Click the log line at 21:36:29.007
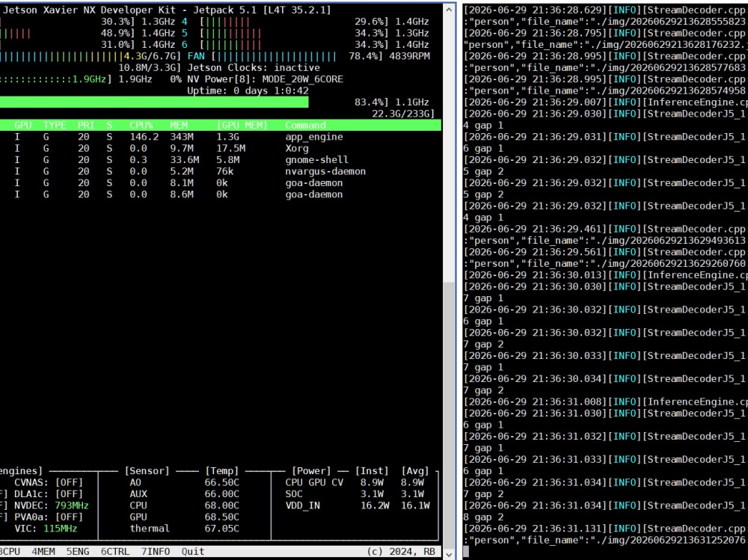 point(605,102)
